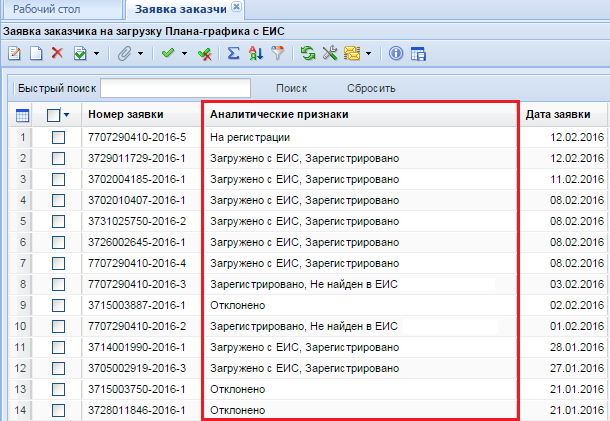Tick the checkbox for request 3715003887-2016-1
610x421 pixels.
58,305
